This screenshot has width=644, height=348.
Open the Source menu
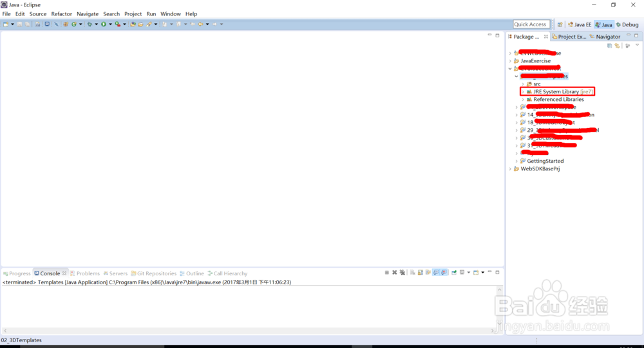pyautogui.click(x=38, y=14)
